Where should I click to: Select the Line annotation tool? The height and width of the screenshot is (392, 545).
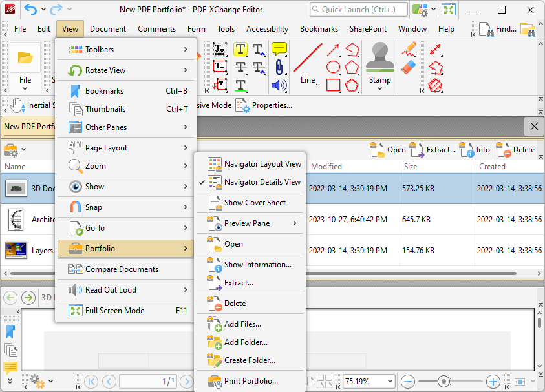point(307,61)
